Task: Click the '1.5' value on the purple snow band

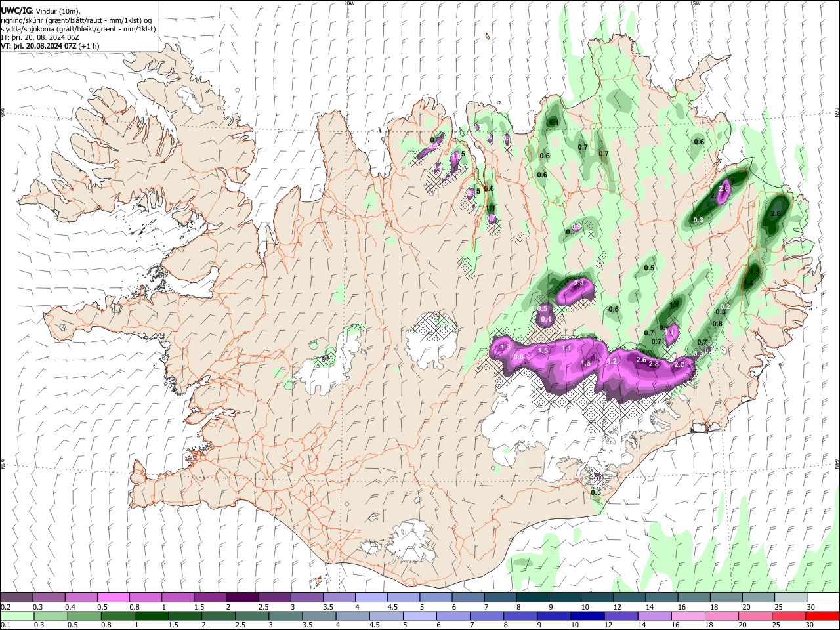Action: [x=543, y=350]
